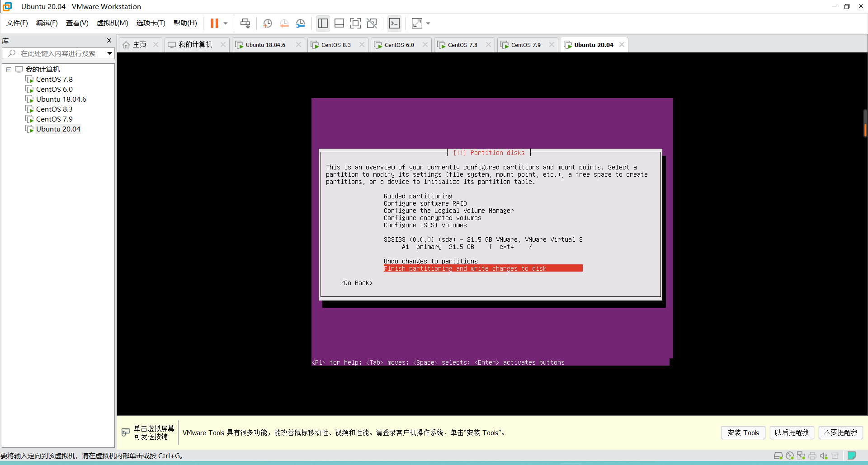Image resolution: width=868 pixels, height=465 pixels.
Task: Open the 文件(F) menu
Action: 17,23
